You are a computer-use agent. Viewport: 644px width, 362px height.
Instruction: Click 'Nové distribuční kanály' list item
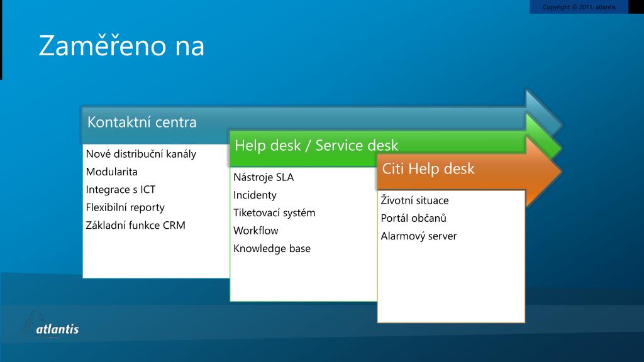point(141,154)
